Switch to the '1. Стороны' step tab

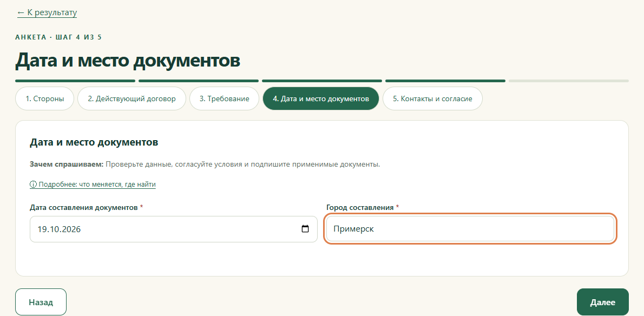(x=45, y=98)
